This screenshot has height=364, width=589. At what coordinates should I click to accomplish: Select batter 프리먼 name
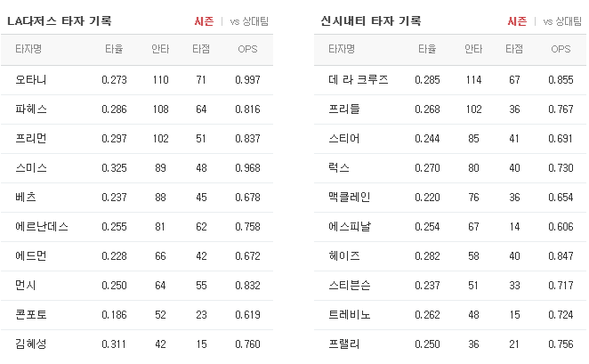pos(31,138)
